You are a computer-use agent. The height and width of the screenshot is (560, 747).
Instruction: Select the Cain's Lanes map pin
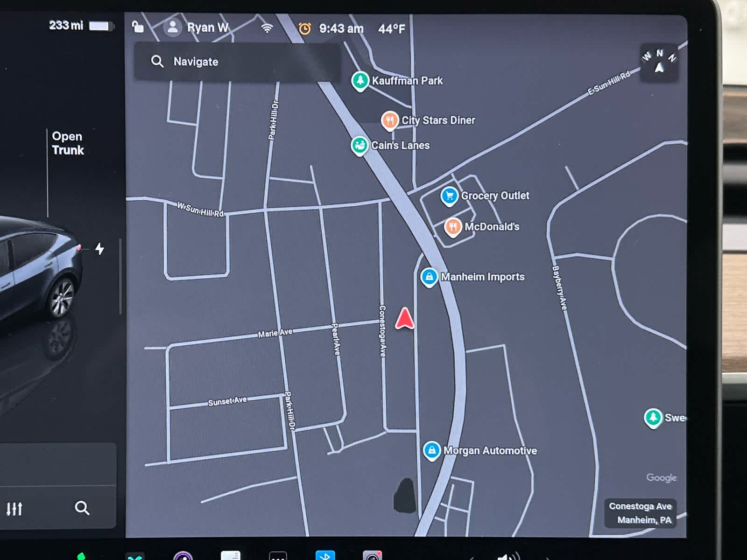pyautogui.click(x=359, y=146)
